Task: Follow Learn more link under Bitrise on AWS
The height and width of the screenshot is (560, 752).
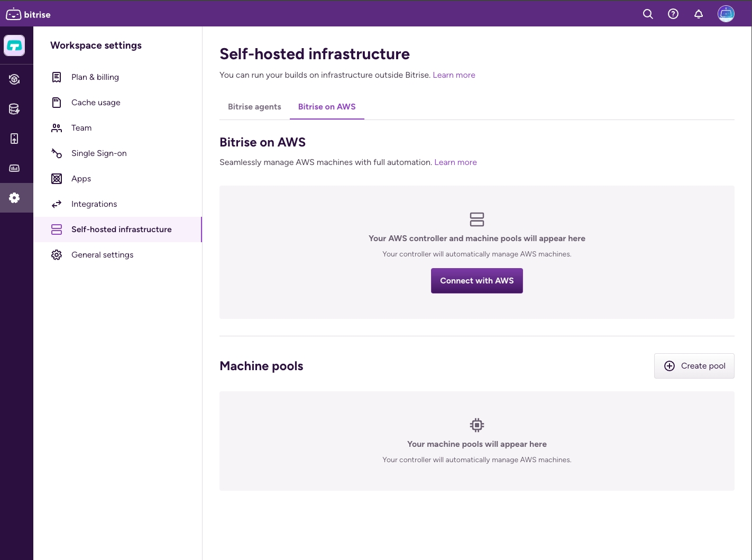Action: 455,162
